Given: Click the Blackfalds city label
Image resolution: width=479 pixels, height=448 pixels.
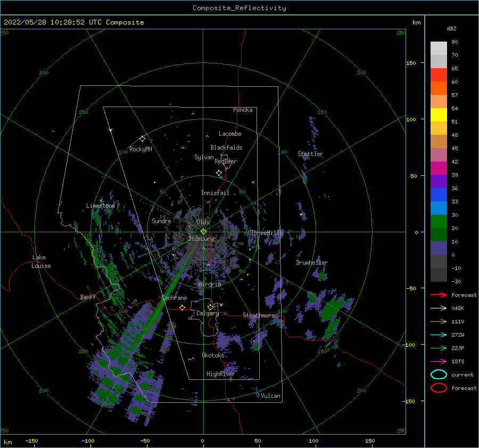Looking at the screenshot, I should coord(226,148).
